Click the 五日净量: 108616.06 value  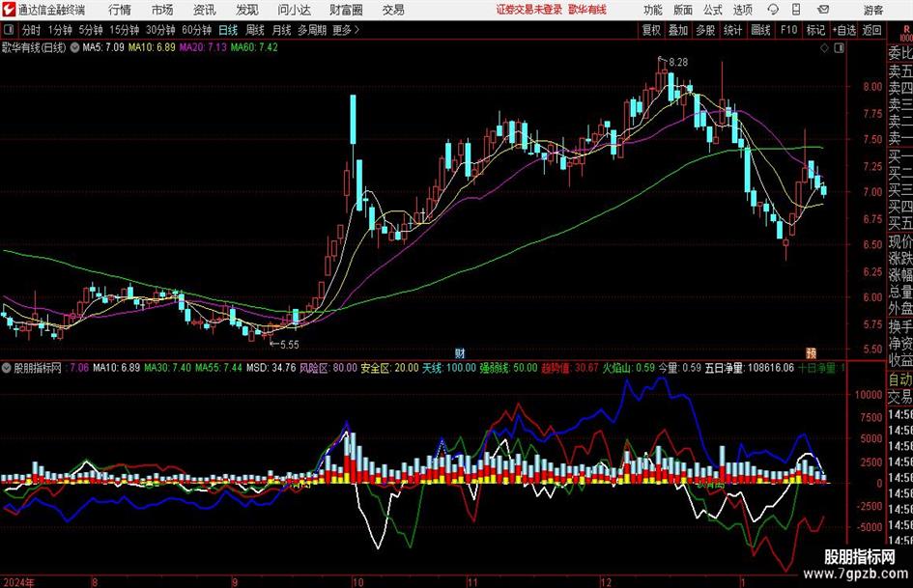tap(750, 368)
